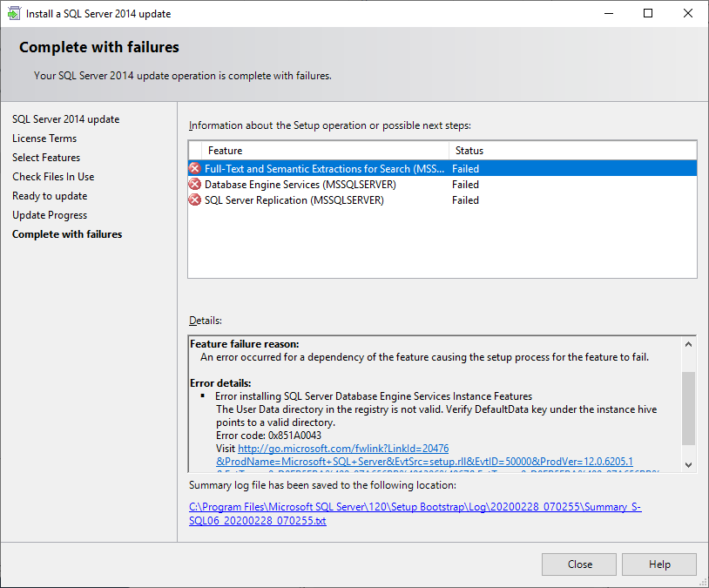Screen dimensions: 709x588
Task: Select the Database Engine Services row
Action: coord(300,185)
